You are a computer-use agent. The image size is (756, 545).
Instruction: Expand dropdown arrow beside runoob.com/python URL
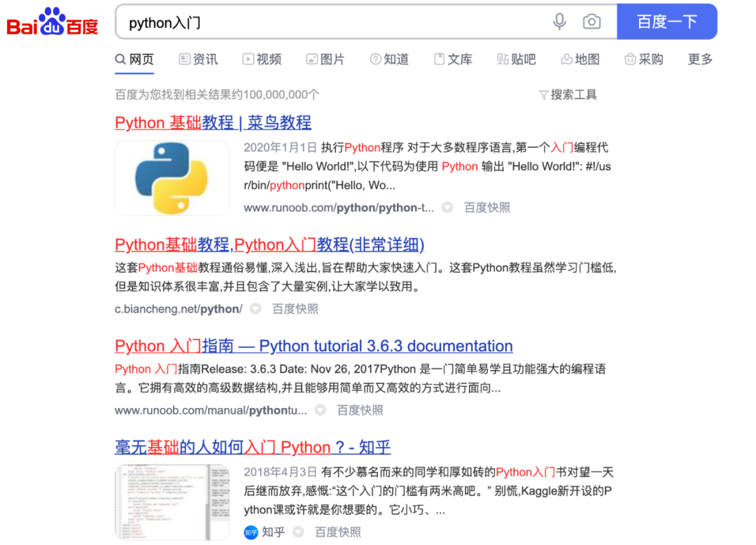click(x=447, y=208)
